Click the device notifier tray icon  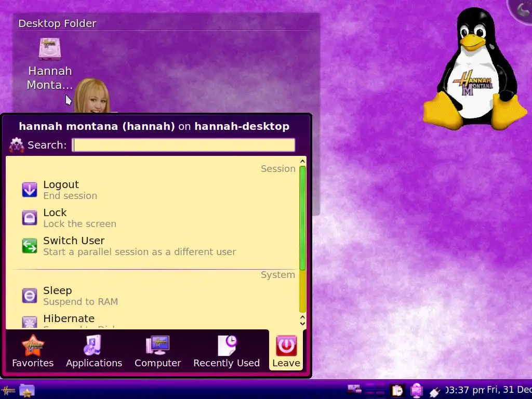(354, 390)
